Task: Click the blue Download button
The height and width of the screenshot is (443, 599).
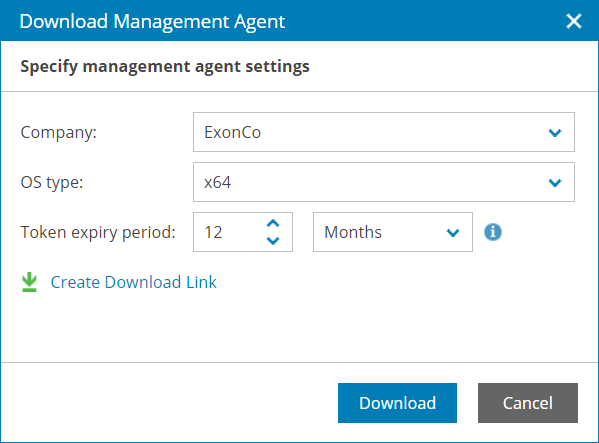Action: (397, 403)
